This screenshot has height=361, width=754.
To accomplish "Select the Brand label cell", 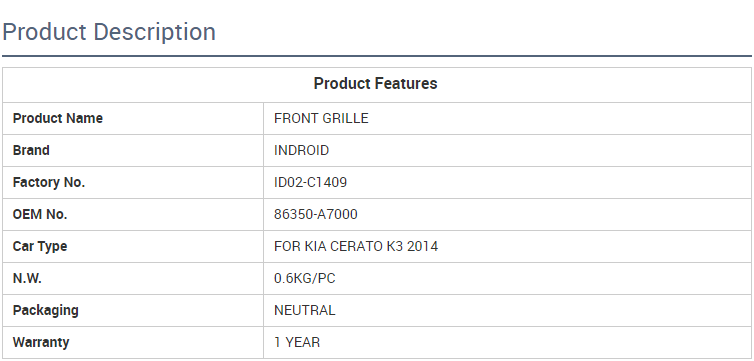I will (133, 150).
